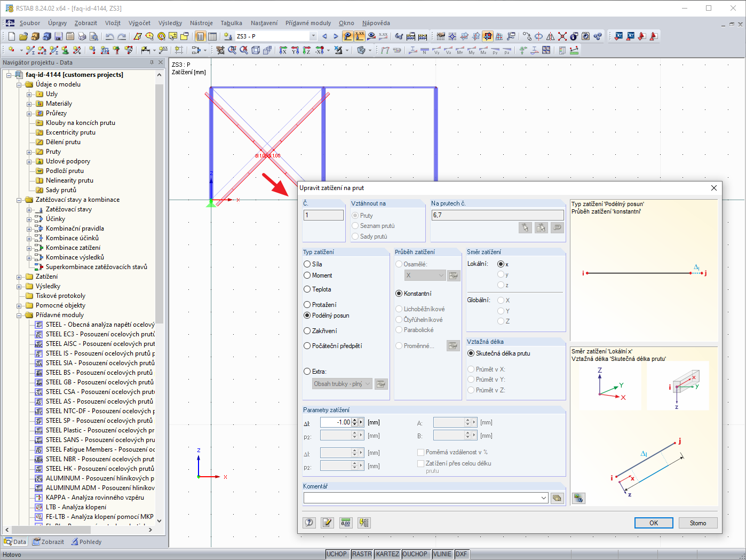746x560 pixels.
Task: Toggle the My moment diagram icon
Action: coord(472,50)
